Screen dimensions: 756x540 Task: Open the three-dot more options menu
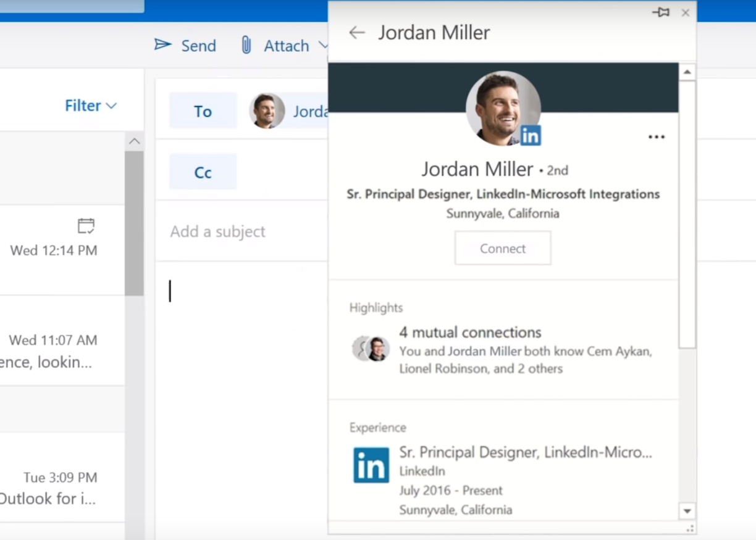point(656,137)
